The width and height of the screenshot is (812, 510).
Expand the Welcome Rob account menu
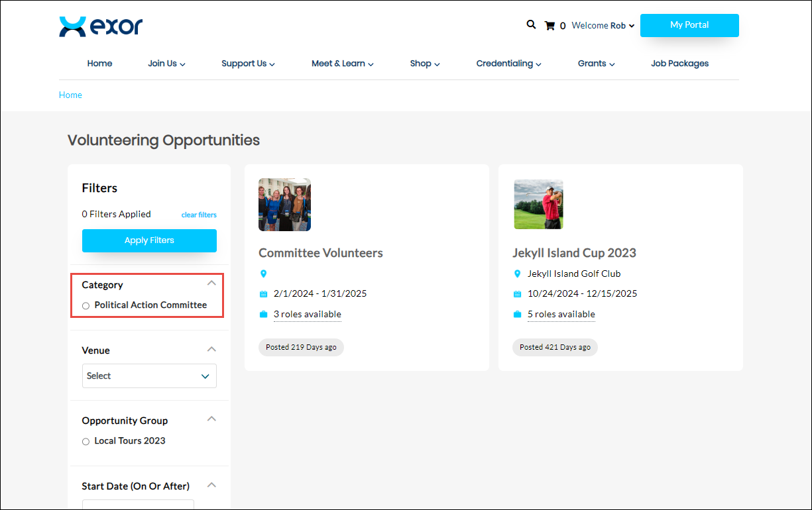603,26
